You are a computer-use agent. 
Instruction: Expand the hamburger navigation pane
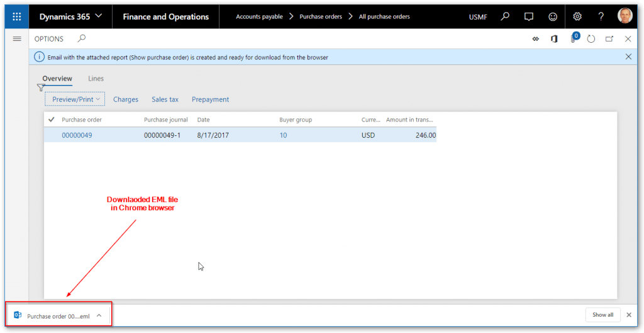point(17,39)
